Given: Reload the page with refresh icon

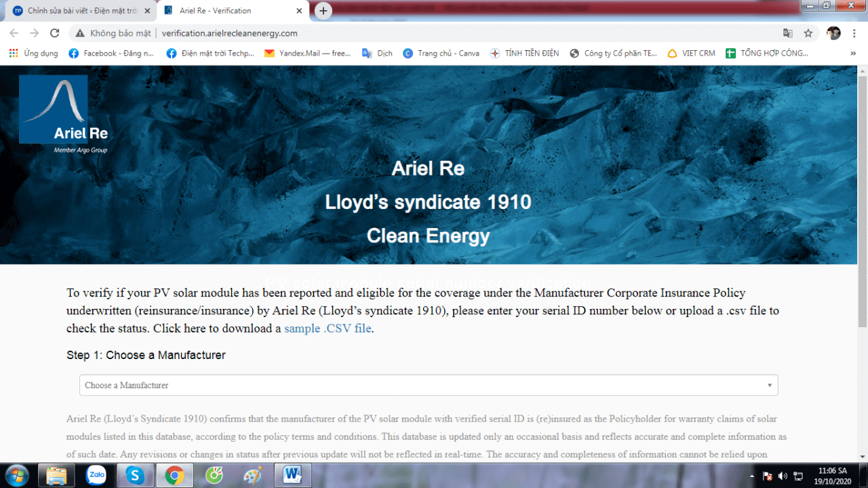Looking at the screenshot, I should click(55, 33).
